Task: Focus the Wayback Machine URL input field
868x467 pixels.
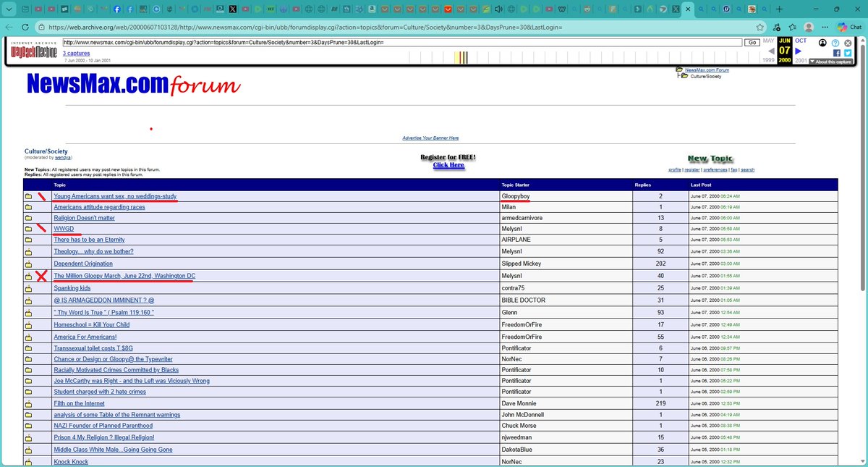Action: (x=402, y=43)
